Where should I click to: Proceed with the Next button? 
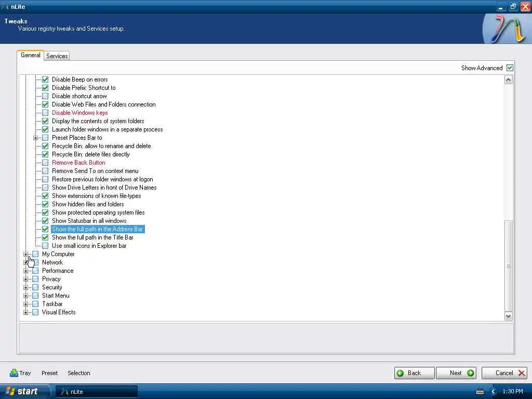pos(456,373)
